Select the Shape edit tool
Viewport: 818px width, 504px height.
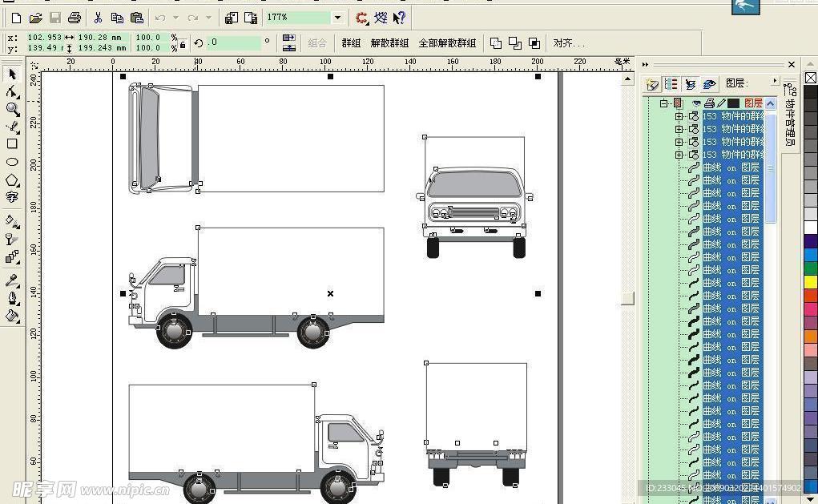tap(12, 92)
